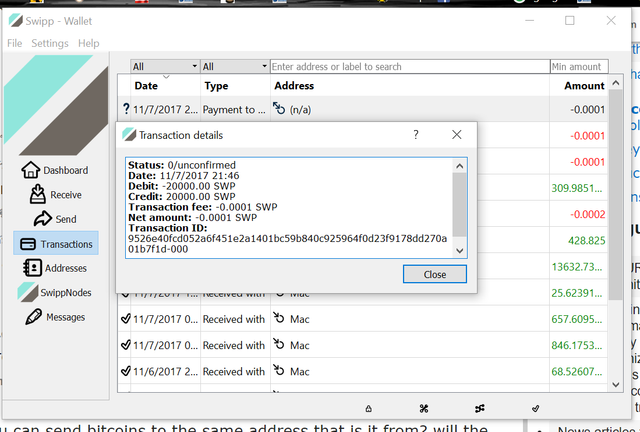Image resolution: width=640 pixels, height=432 pixels.
Task: Select the 846.1753... amount cell
Action: click(578, 345)
